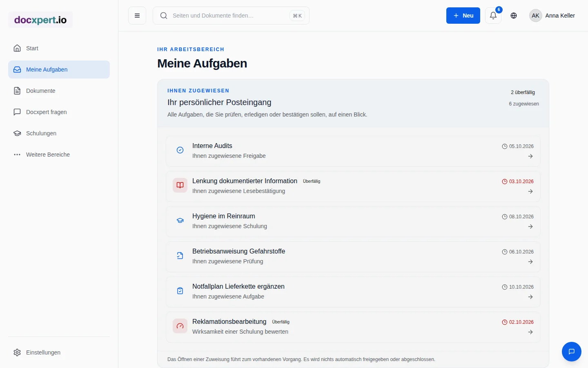Click the red book icon of Lenkung dokumentierter Information
Viewport: 588px width, 368px height.
[x=180, y=185]
